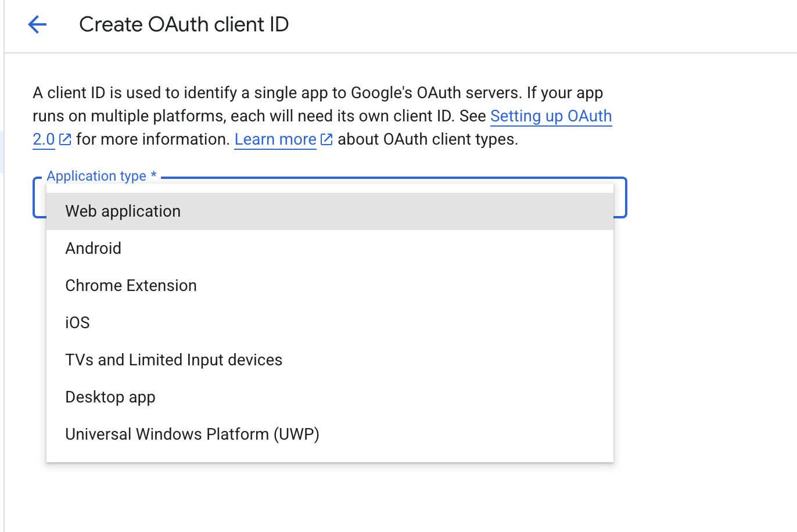Click the Create OAuth client ID heading
This screenshot has height=532, width=797.
tap(184, 24)
